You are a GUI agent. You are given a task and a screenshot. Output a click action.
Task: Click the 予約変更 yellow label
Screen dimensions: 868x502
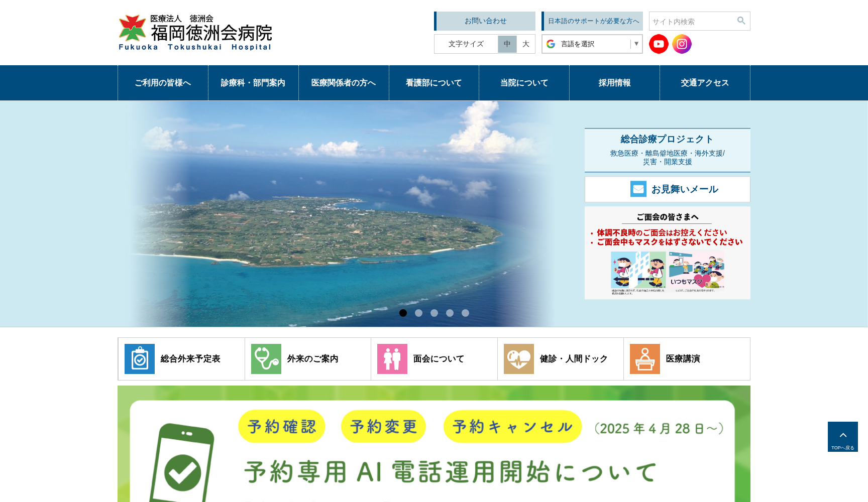click(383, 427)
